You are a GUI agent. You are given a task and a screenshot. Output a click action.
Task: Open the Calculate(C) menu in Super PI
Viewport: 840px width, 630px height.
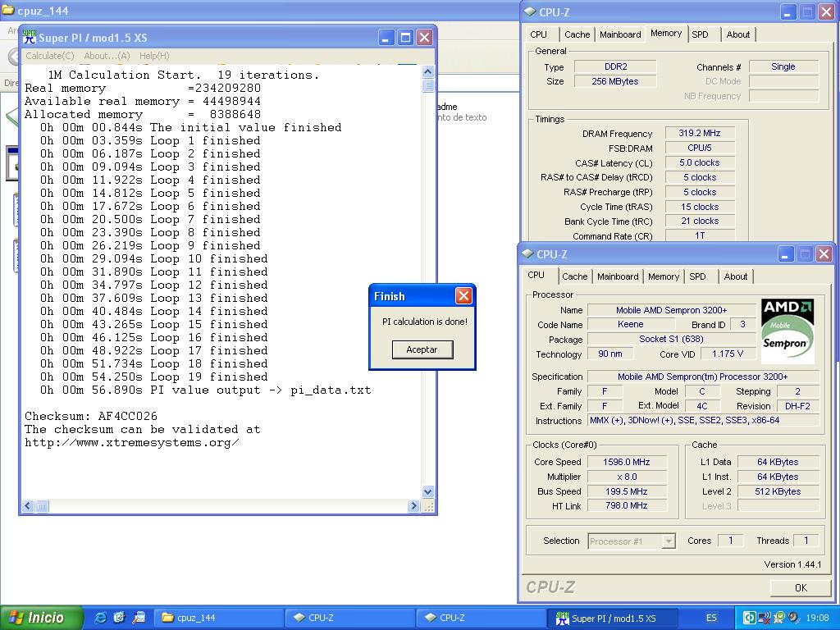tap(50, 56)
